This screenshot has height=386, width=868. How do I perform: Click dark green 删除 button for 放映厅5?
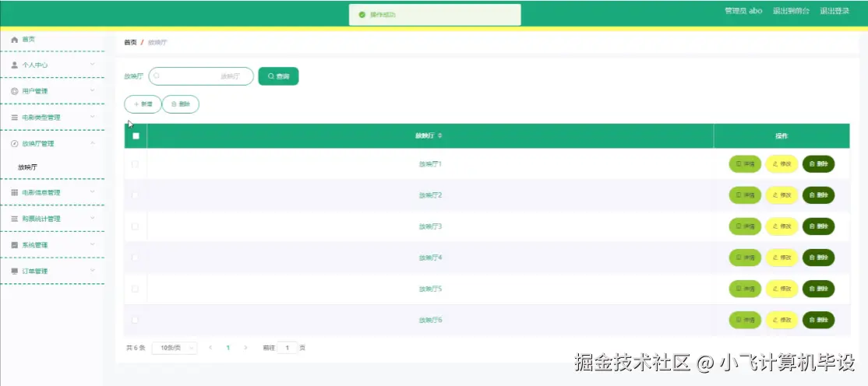(x=818, y=289)
